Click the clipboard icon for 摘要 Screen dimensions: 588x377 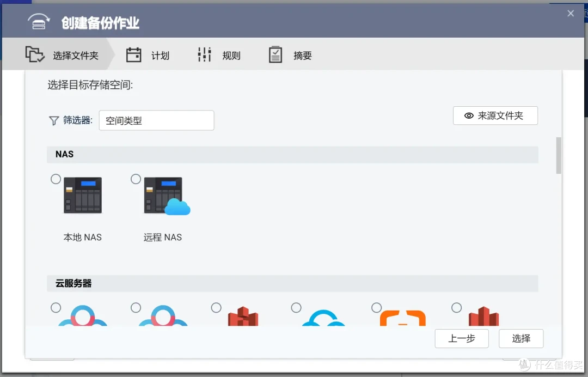275,55
